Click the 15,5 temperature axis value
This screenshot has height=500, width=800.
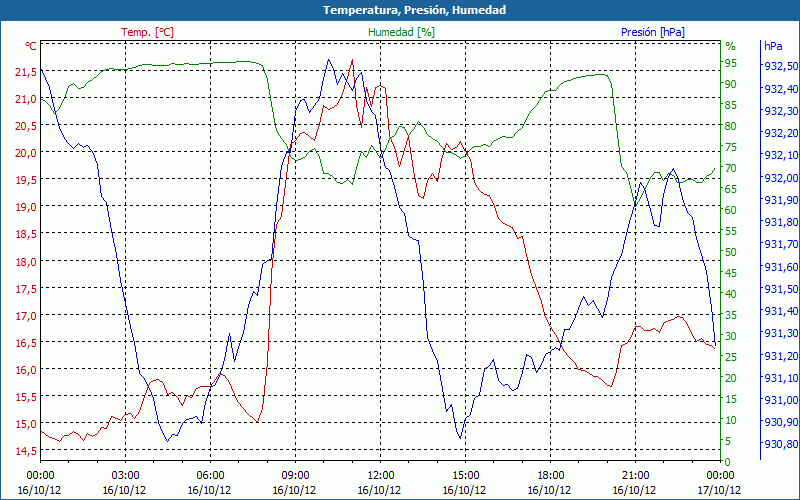point(26,397)
